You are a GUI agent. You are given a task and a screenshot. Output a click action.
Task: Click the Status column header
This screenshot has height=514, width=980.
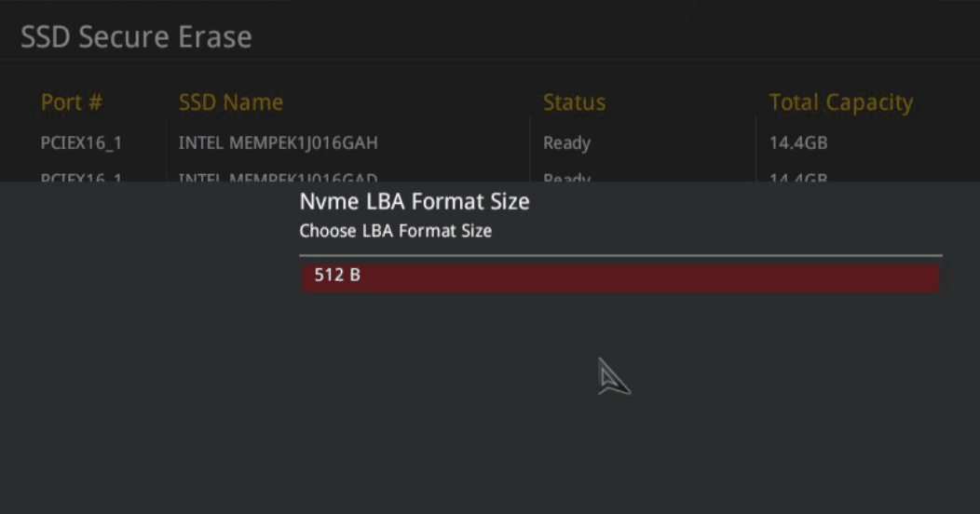click(x=574, y=102)
